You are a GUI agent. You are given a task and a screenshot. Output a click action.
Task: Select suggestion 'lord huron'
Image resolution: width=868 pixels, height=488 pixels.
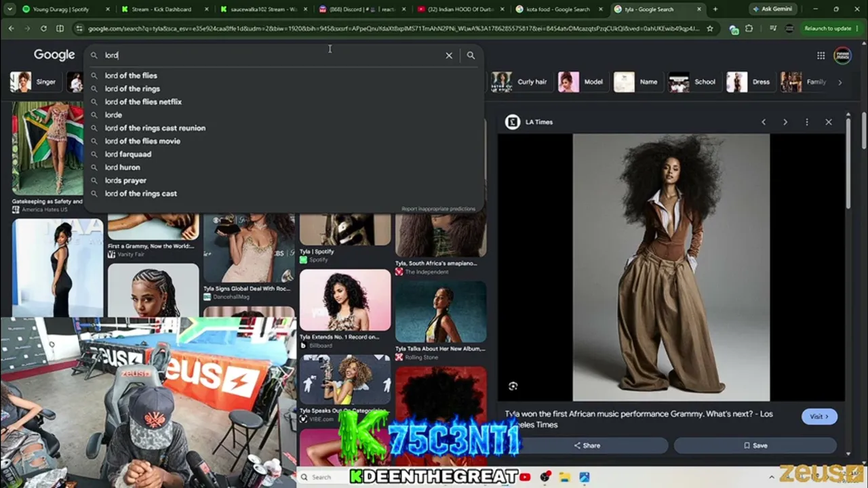283,167
